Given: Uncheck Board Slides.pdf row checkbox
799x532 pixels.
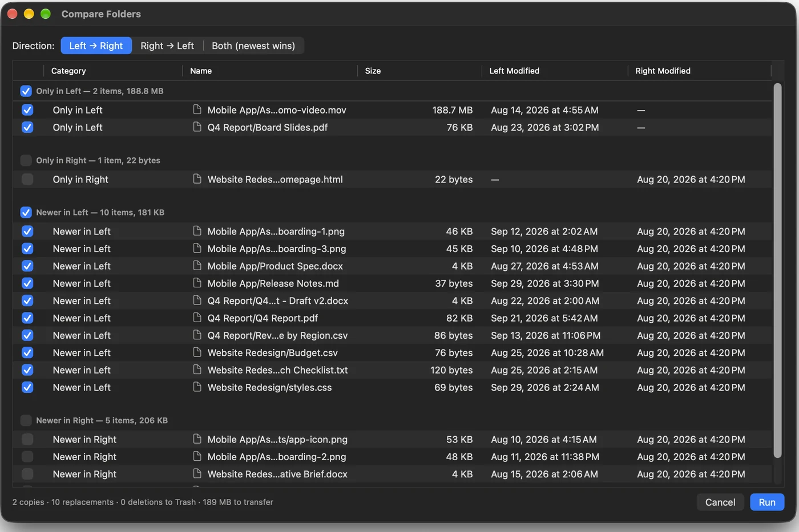Looking at the screenshot, I should tap(27, 127).
